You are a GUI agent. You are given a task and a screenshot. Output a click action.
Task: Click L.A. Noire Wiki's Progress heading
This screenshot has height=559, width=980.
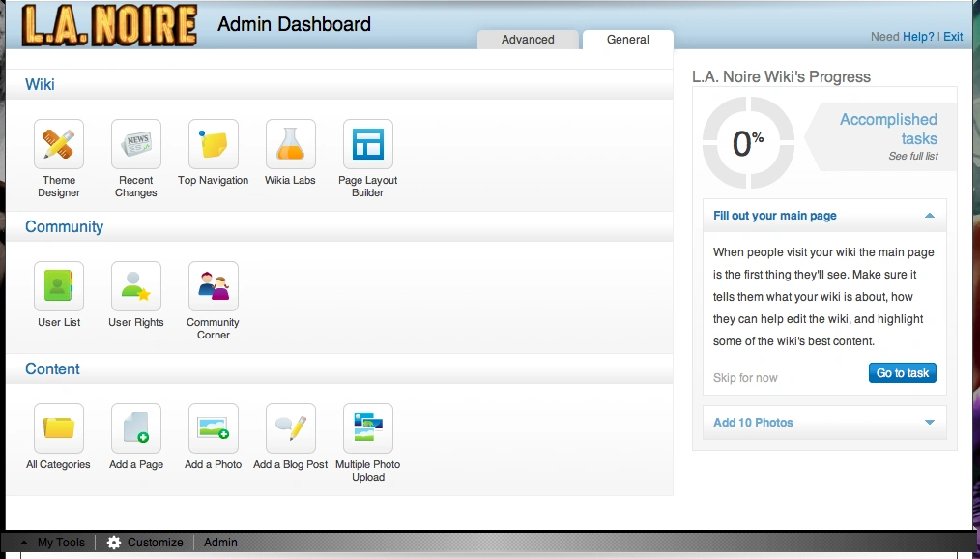781,77
